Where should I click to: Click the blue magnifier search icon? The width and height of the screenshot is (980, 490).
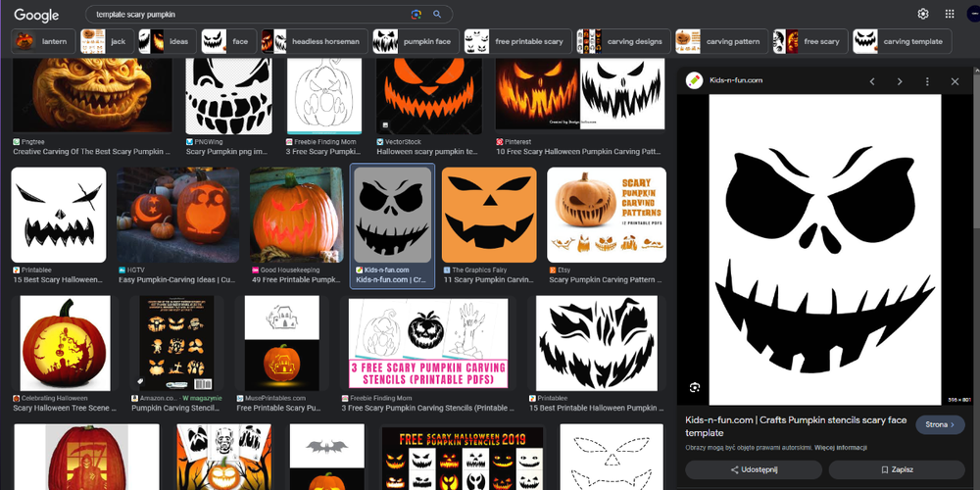(x=437, y=15)
